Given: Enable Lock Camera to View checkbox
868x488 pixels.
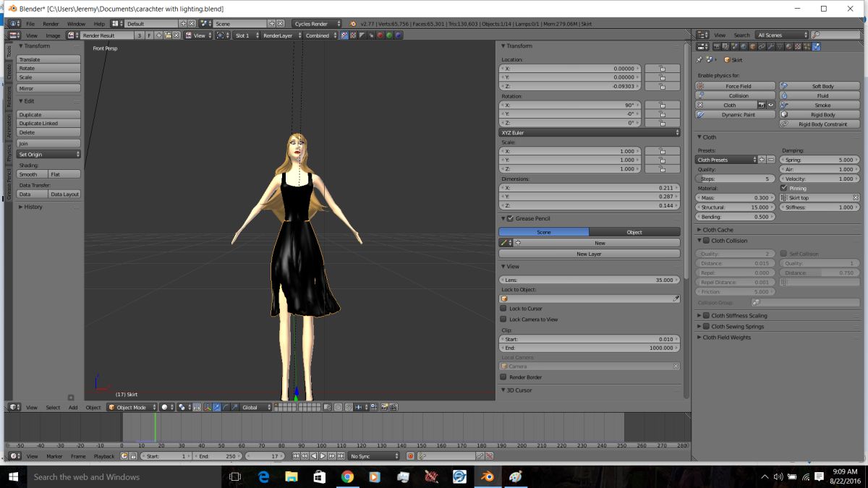Looking at the screenshot, I should (503, 319).
